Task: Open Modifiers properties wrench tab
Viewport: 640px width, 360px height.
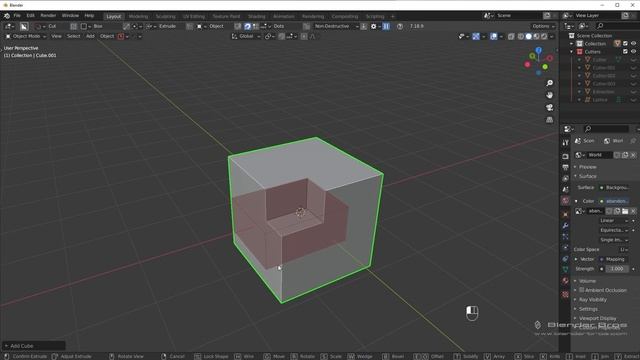Action: pyautogui.click(x=565, y=225)
